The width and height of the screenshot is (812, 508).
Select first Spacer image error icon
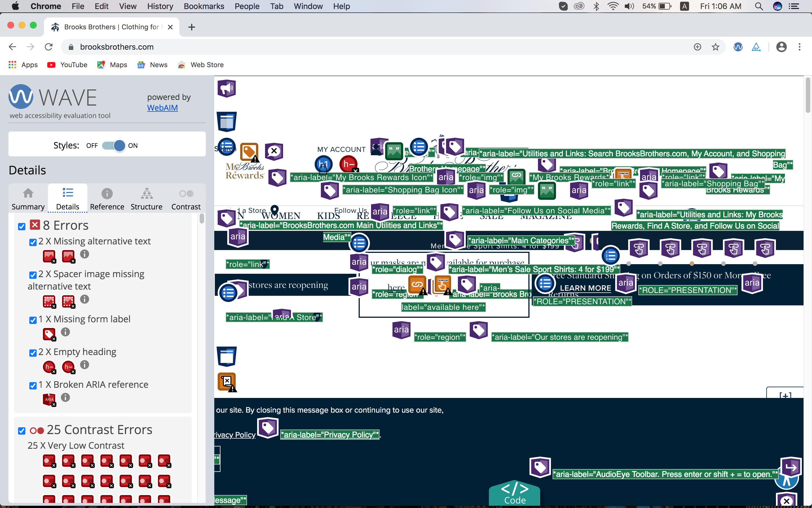pos(49,301)
